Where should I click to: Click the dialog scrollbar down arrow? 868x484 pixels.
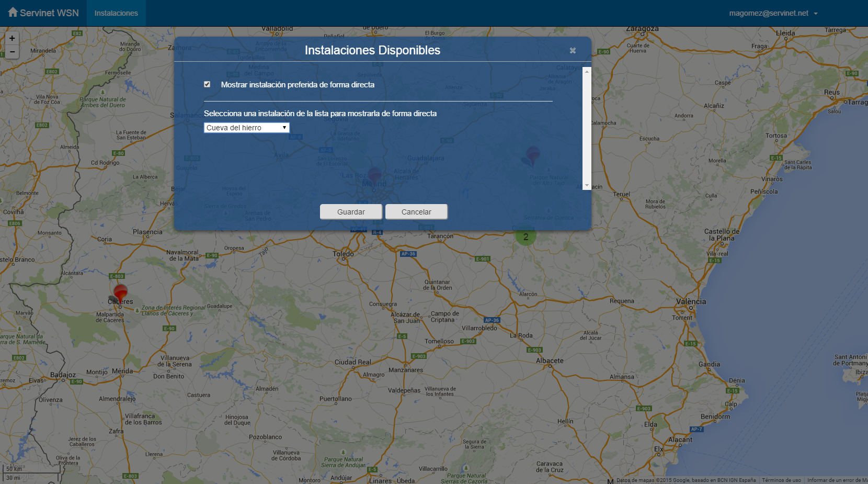pyautogui.click(x=587, y=185)
